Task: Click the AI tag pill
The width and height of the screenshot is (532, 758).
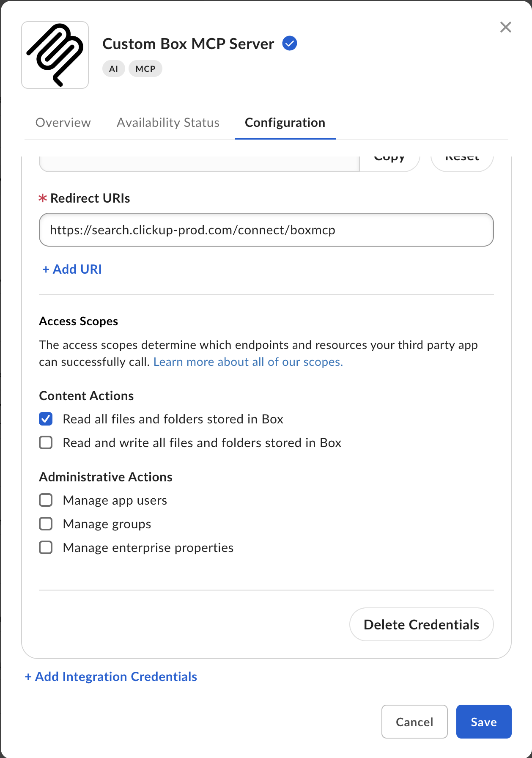Action: [x=113, y=69]
